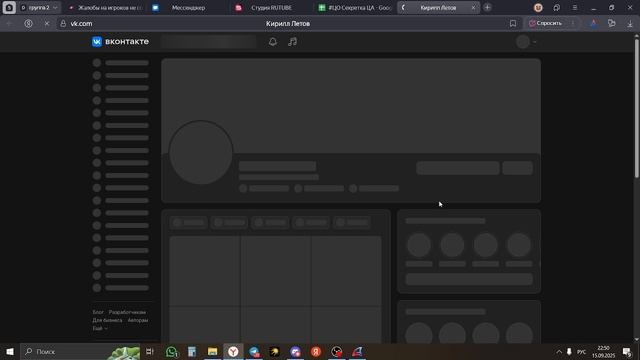This screenshot has height=360, width=640.
Task: Click the РУС language indicator
Action: pos(582,351)
